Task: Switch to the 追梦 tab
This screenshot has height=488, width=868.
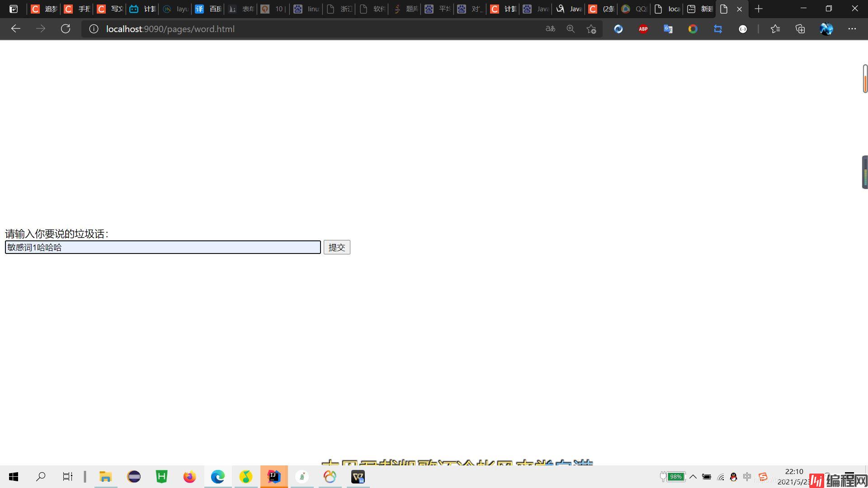Action: [x=44, y=9]
